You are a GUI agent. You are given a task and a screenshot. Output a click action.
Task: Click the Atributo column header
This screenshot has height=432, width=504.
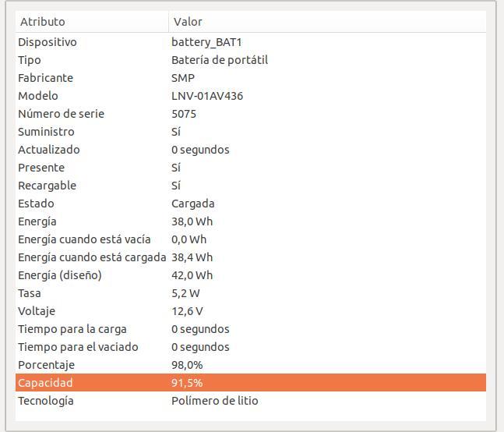coord(92,22)
